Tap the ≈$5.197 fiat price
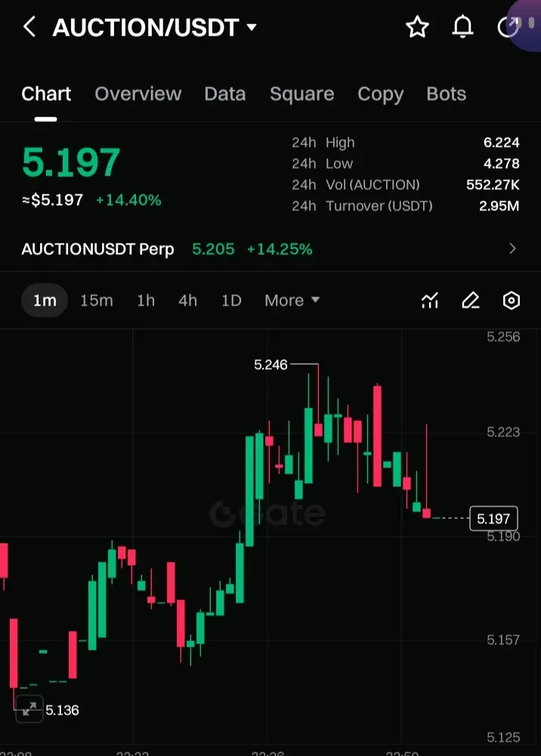Screen dimensions: 541x756 tap(52, 200)
